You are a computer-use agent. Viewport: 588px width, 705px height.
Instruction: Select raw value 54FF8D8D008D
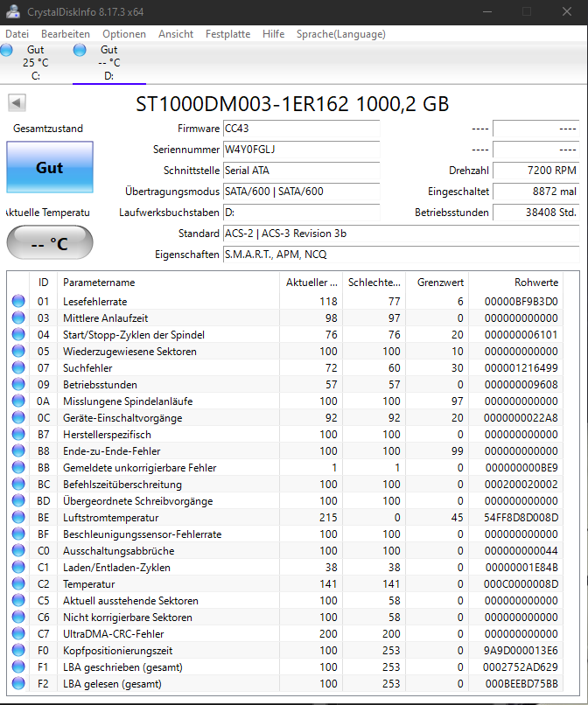[521, 518]
